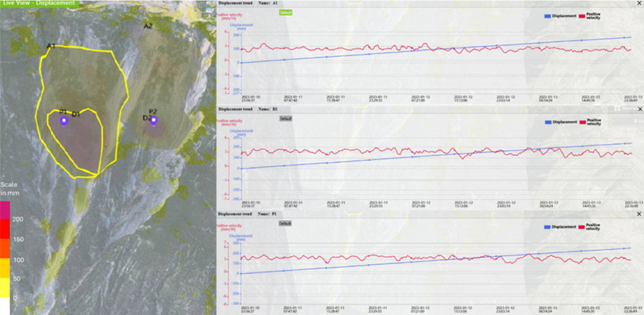Viewport: 644px width, 315px height.
Task: Close the D1 displacement trend panel
Action: click(x=639, y=109)
